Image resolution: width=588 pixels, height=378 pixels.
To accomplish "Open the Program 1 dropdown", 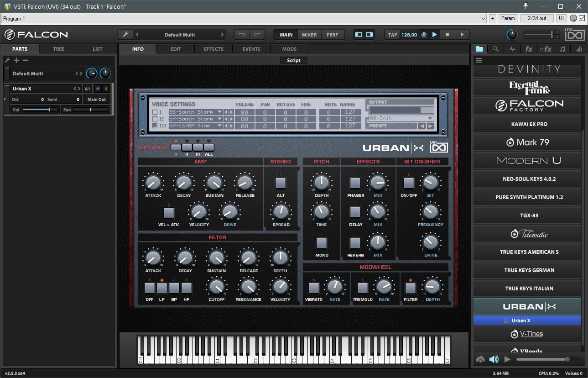I will [x=244, y=18].
